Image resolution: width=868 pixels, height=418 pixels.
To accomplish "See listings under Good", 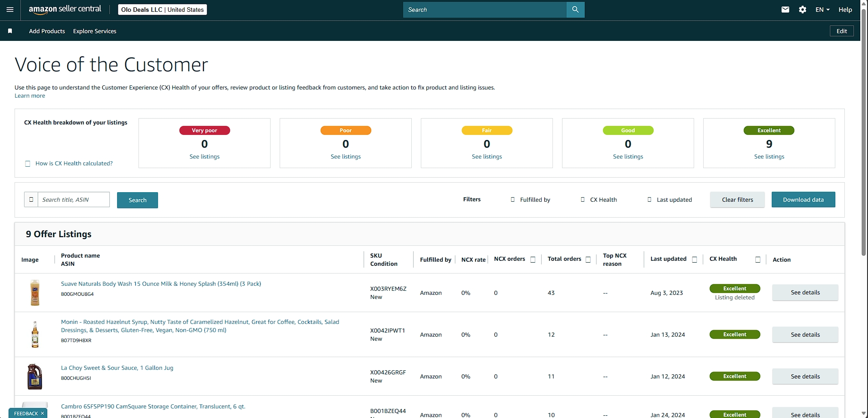I will [628, 157].
